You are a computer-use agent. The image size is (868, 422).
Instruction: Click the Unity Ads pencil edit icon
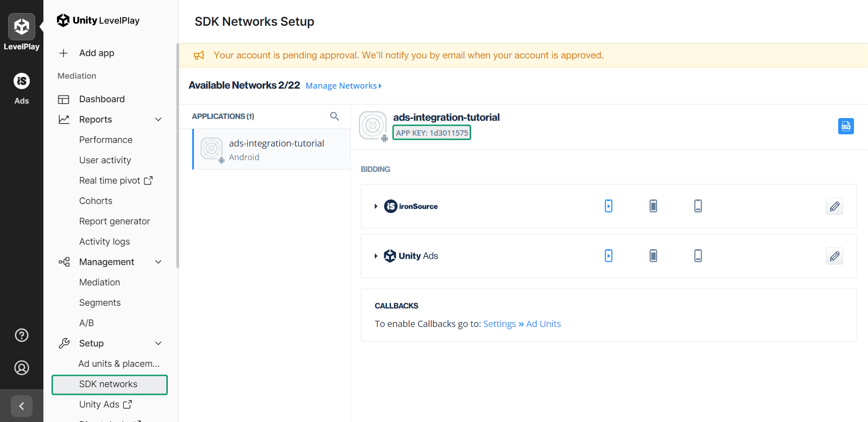834,256
